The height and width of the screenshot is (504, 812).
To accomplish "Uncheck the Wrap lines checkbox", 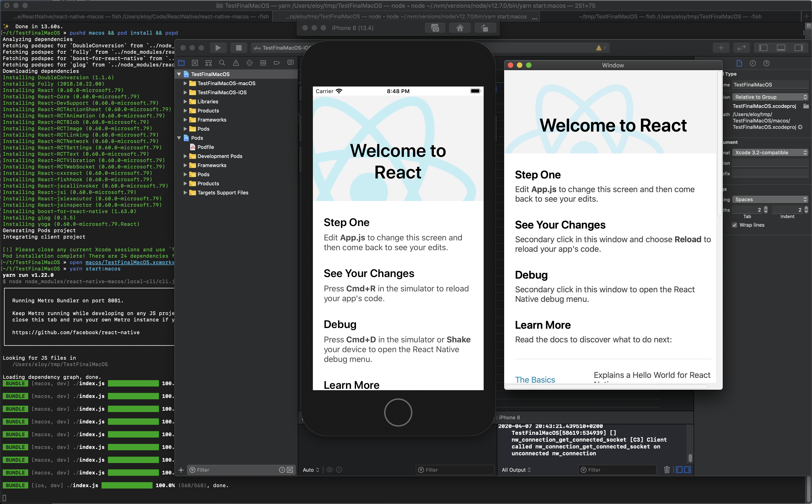I will click(735, 225).
